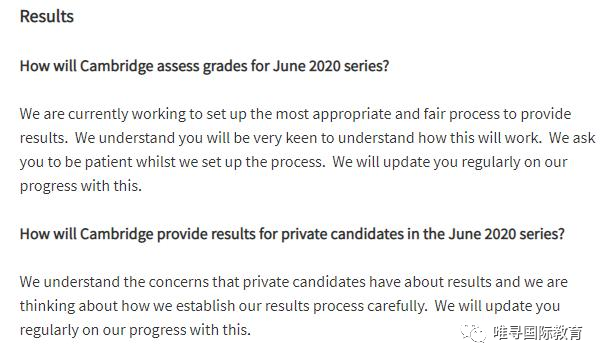Select the heading about private candidates' results
Screen dimensions: 602x360
(x=292, y=234)
